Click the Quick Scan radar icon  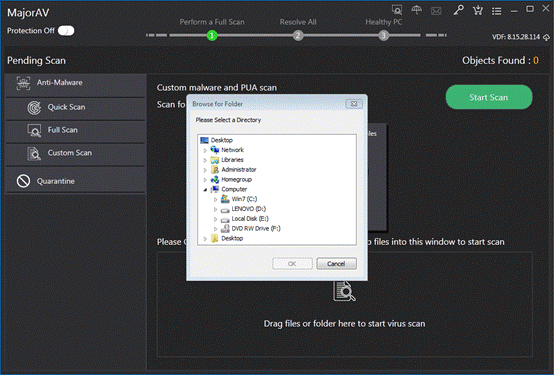point(34,108)
